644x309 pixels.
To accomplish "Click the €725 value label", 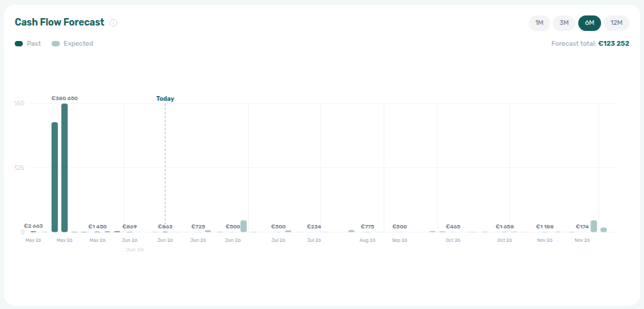I will [x=199, y=226].
